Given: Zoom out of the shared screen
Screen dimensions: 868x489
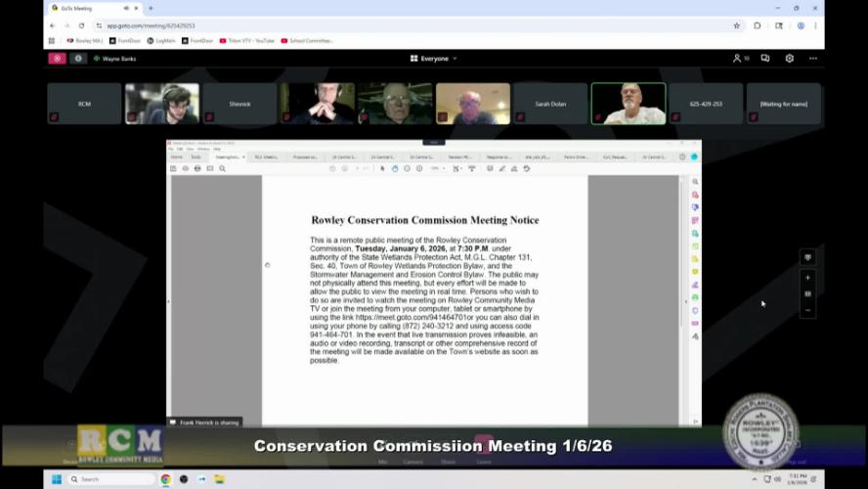Looking at the screenshot, I should (807, 310).
